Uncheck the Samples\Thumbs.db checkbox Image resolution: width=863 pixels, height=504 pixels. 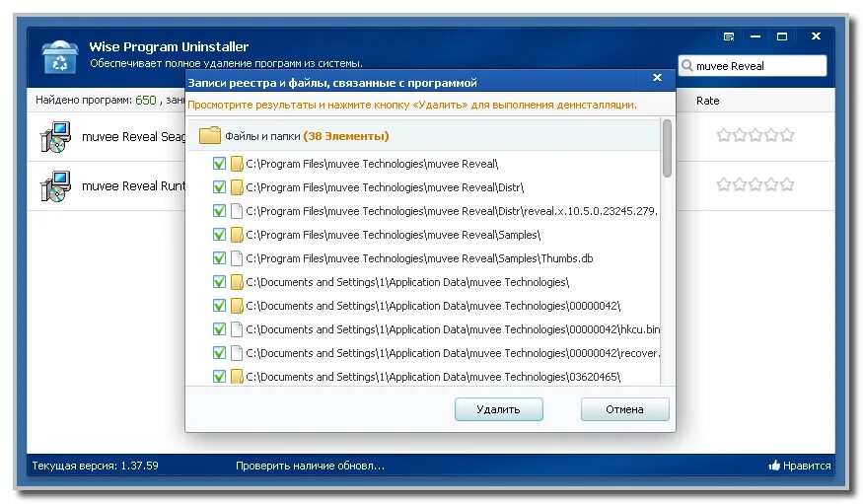coord(219,258)
